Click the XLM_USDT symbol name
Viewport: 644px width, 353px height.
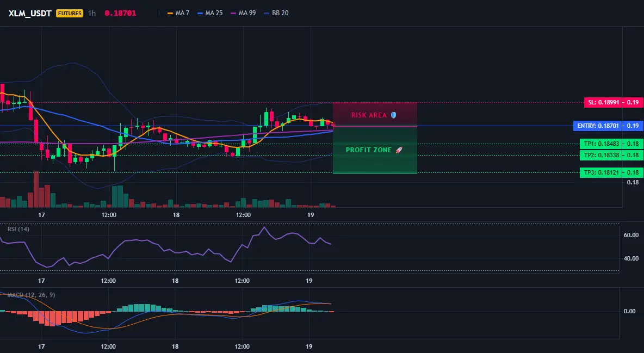(30, 13)
